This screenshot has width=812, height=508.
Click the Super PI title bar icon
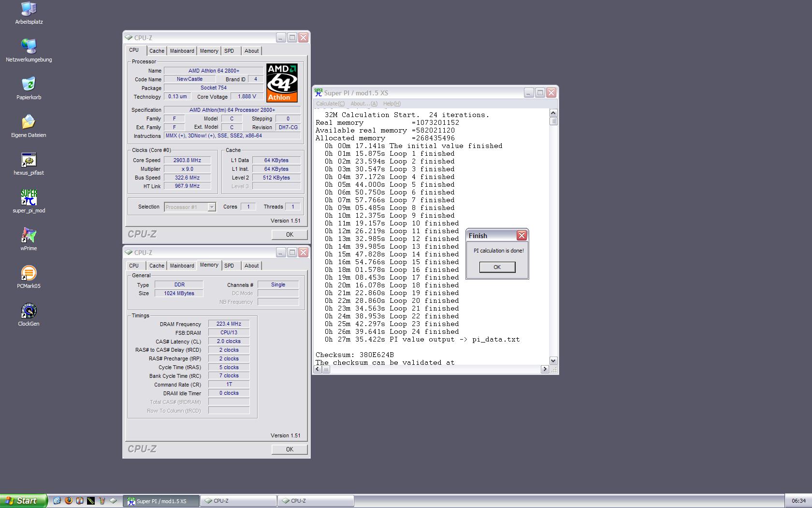click(x=318, y=93)
